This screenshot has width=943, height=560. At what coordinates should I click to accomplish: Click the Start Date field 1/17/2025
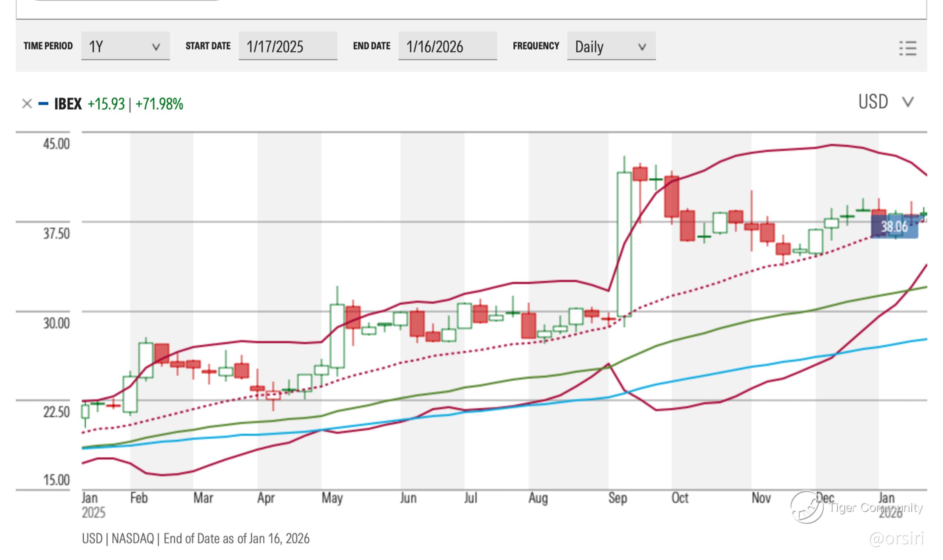click(x=287, y=46)
